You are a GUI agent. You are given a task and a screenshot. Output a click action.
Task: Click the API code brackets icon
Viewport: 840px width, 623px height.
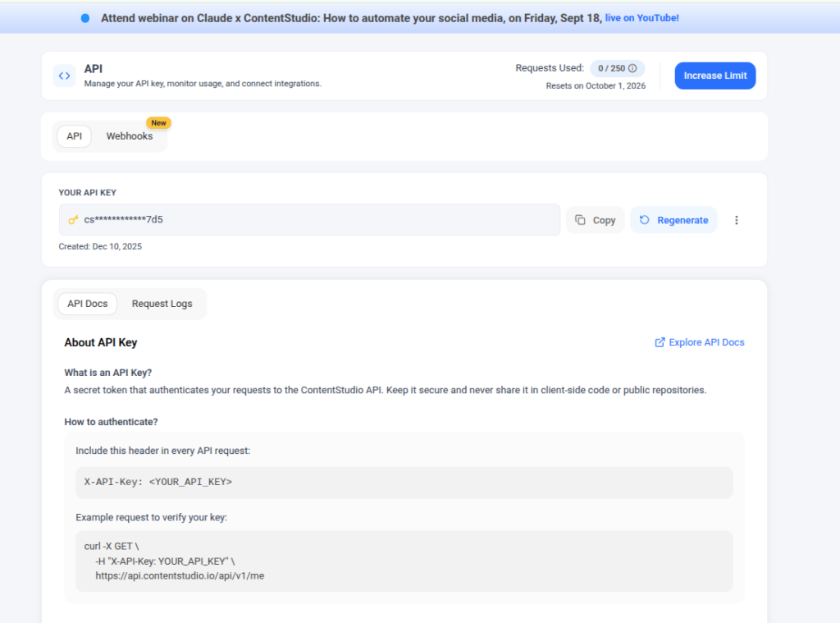point(64,76)
